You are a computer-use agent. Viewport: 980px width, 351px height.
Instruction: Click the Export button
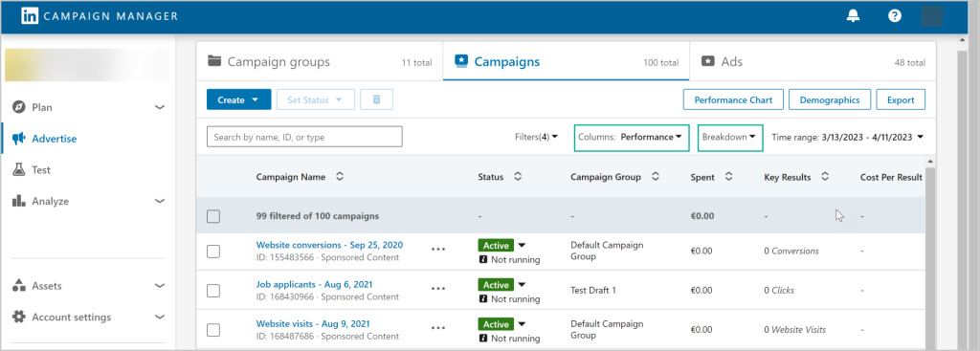[901, 99]
